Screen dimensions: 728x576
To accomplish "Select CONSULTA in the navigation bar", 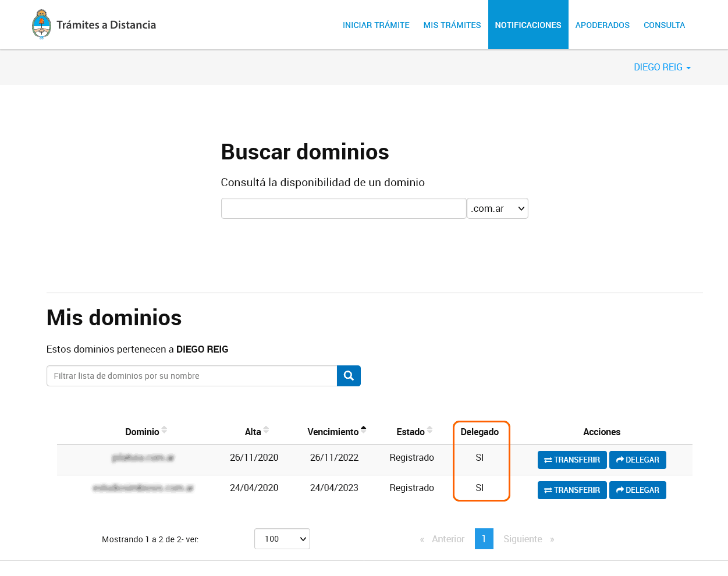I will (x=664, y=25).
